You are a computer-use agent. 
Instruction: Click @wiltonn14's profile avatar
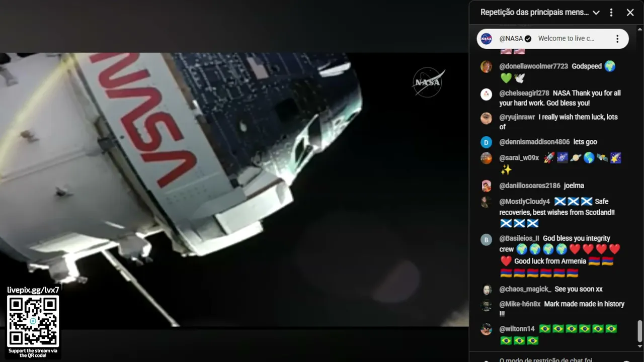pyautogui.click(x=486, y=330)
